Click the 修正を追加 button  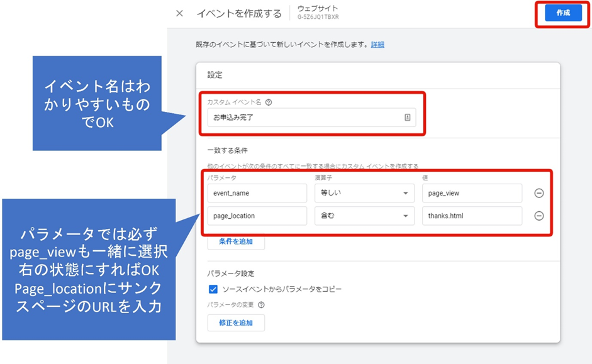pyautogui.click(x=236, y=323)
